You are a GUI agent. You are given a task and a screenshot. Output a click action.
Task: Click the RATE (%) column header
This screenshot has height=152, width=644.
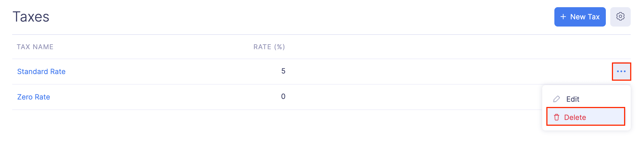pyautogui.click(x=269, y=47)
